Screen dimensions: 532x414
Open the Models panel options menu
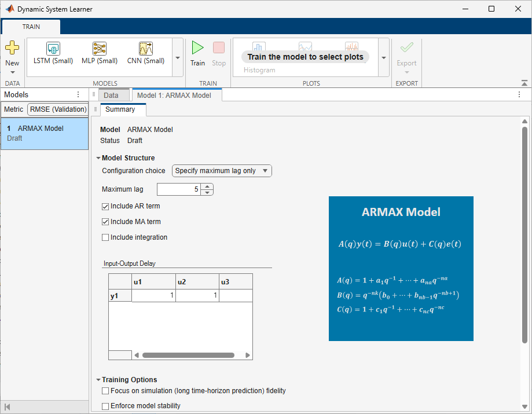click(78, 94)
